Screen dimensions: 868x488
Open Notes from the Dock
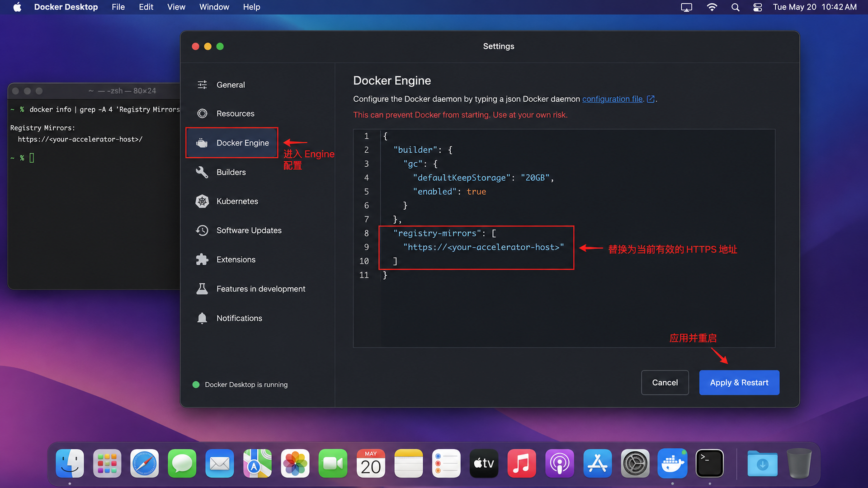click(x=408, y=464)
